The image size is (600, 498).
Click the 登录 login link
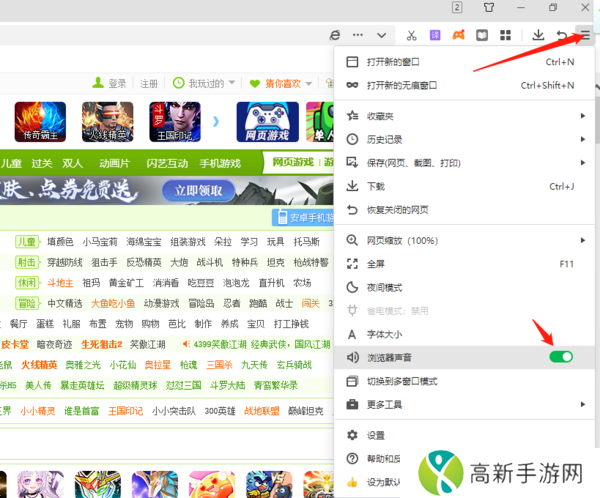[117, 83]
